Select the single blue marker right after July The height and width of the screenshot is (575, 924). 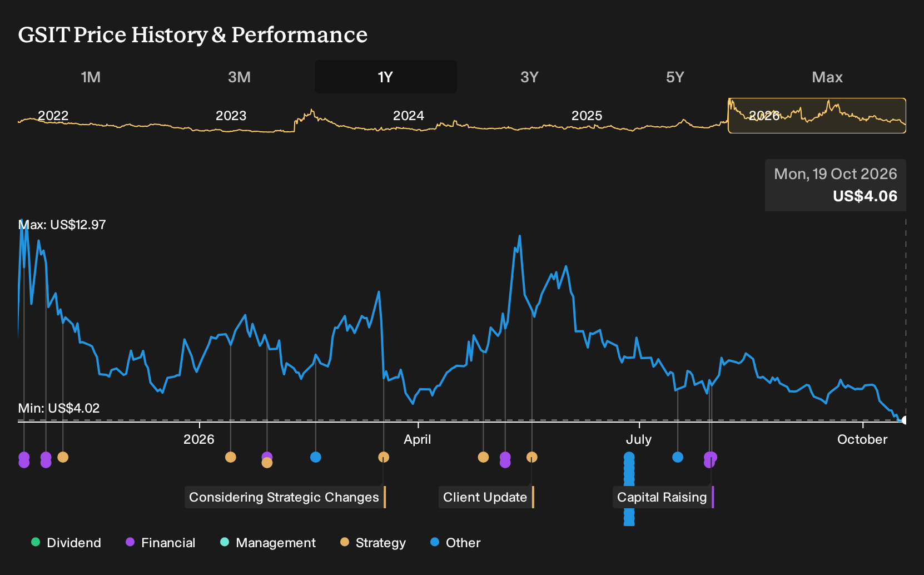[678, 457]
